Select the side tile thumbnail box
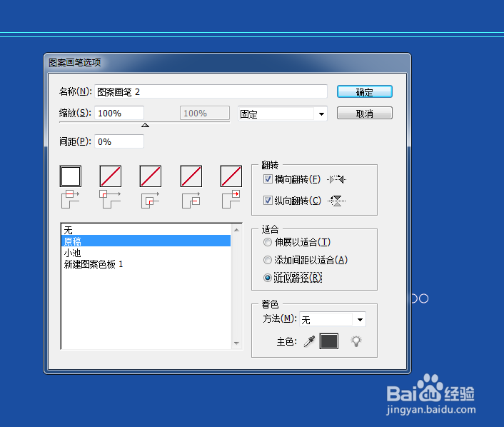Image resolution: width=504 pixels, height=427 pixels. coord(71,176)
